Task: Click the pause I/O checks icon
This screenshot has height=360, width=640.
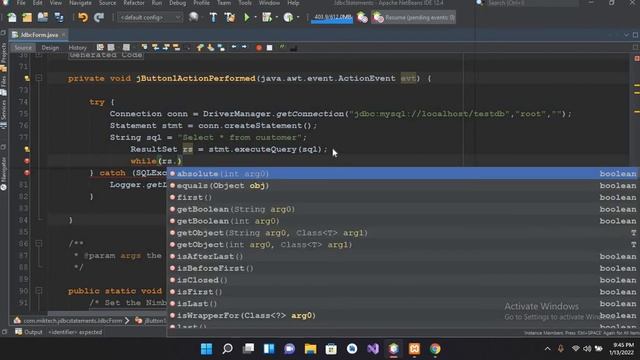Action: click(362, 18)
